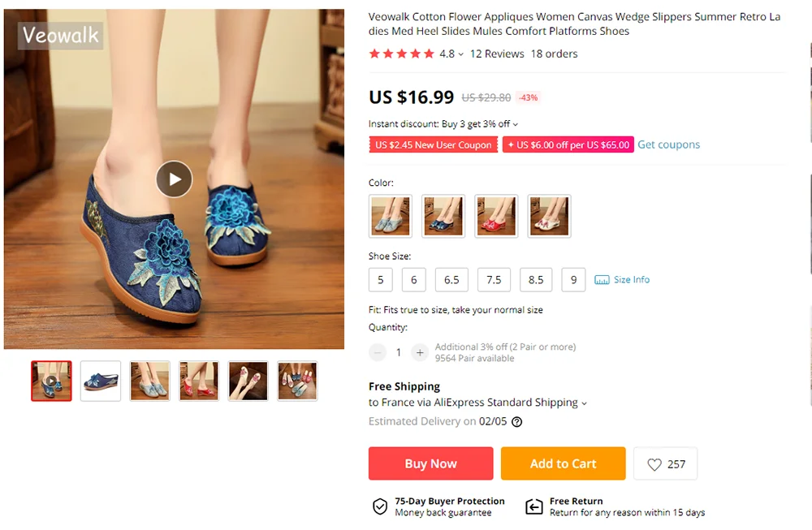Click the Get coupons link

click(x=668, y=144)
